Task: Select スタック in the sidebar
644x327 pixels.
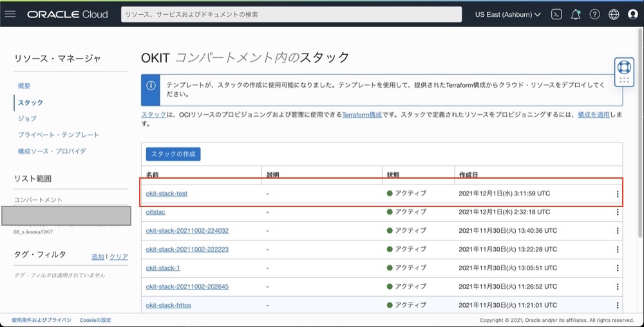Action: click(x=30, y=103)
